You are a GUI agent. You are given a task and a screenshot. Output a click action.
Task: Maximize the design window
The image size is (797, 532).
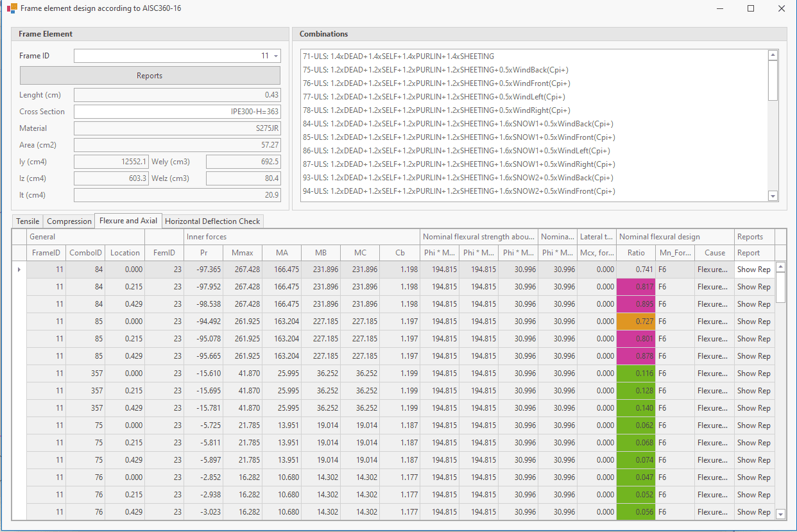click(750, 9)
